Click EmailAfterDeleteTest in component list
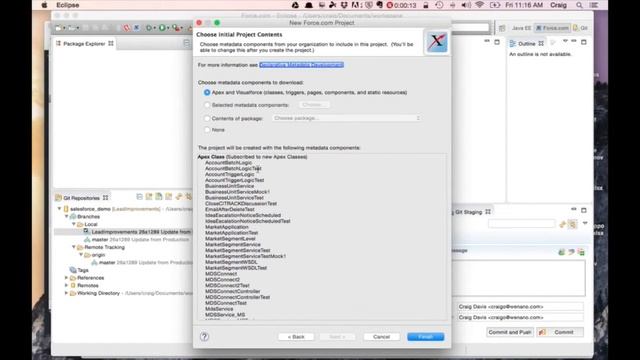 pos(229,209)
